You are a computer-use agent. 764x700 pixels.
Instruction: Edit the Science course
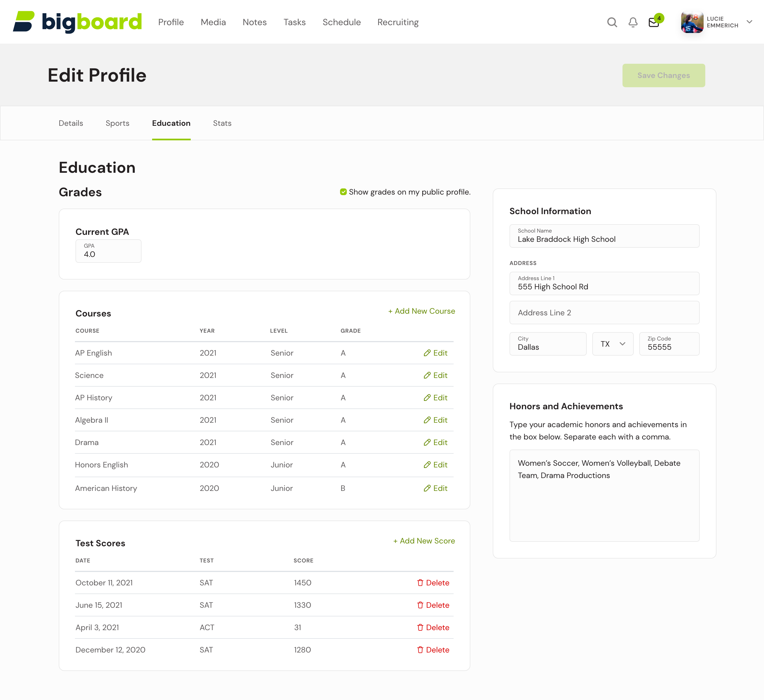435,375
